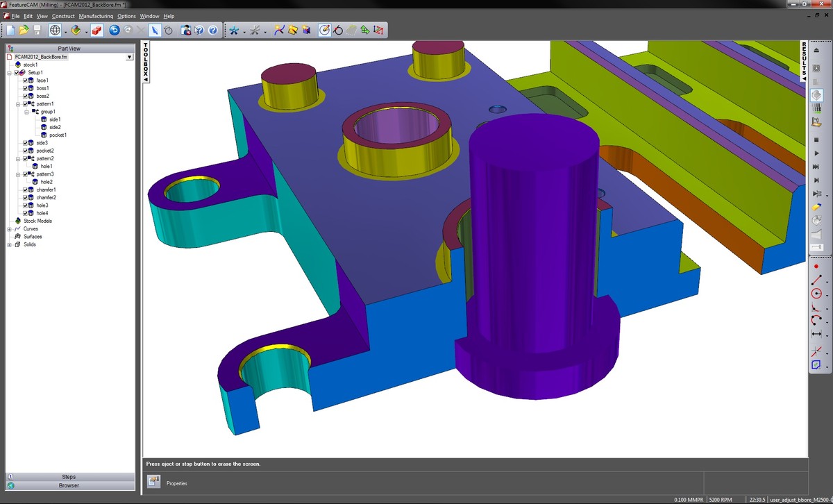This screenshot has width=833, height=504.
Task: Uncheck the Setup1 checkbox
Action: (x=17, y=72)
